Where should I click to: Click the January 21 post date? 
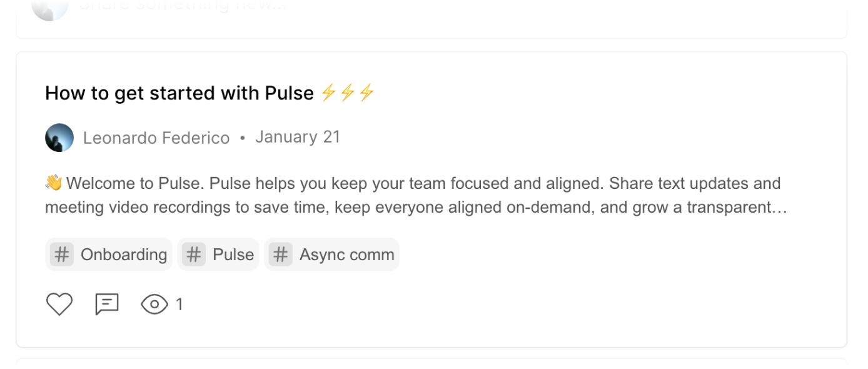[x=298, y=137]
